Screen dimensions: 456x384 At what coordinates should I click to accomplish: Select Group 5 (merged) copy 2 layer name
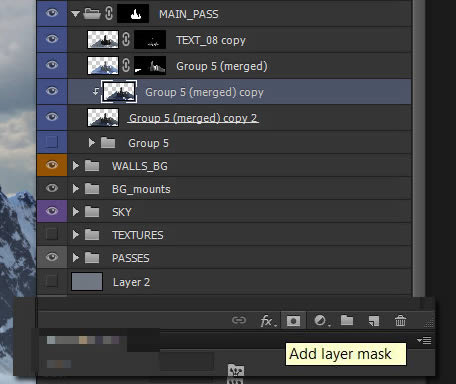point(193,118)
